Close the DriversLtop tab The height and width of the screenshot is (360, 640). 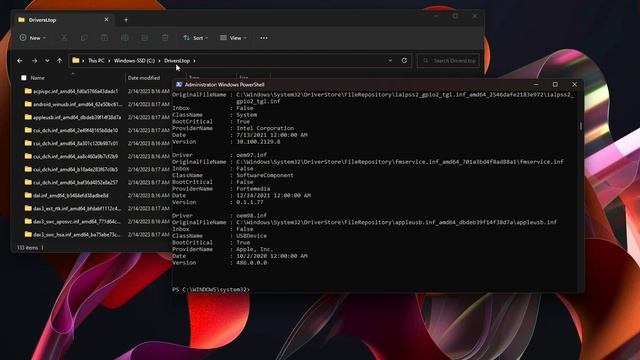click(x=107, y=20)
